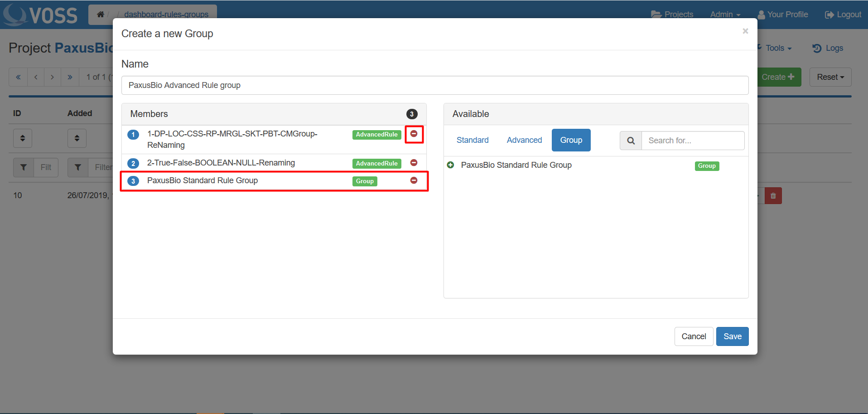Remove the 1-DP-LOC-CSS-RP-MRGL member rule
868x414 pixels.
point(414,134)
